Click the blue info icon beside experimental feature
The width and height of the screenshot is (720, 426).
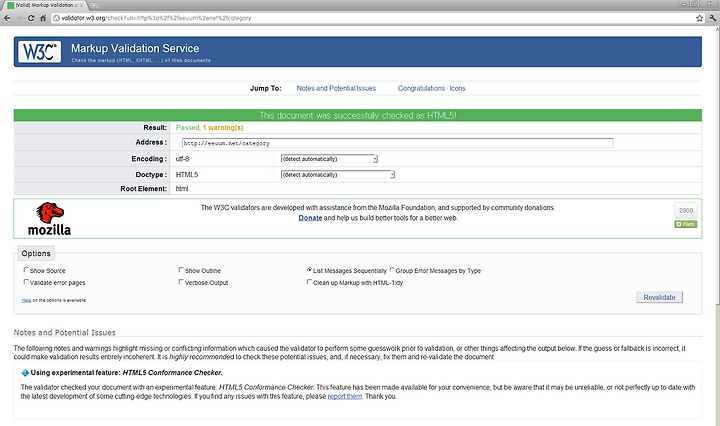pos(25,373)
